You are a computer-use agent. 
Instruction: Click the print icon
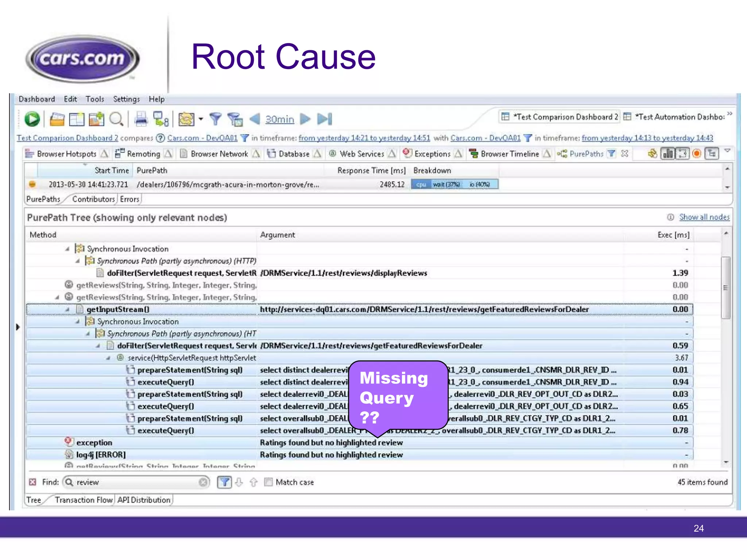(x=141, y=119)
